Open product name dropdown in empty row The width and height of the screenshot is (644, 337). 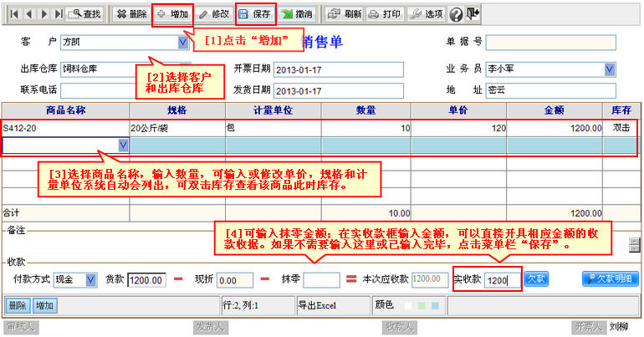pyautogui.click(x=124, y=145)
